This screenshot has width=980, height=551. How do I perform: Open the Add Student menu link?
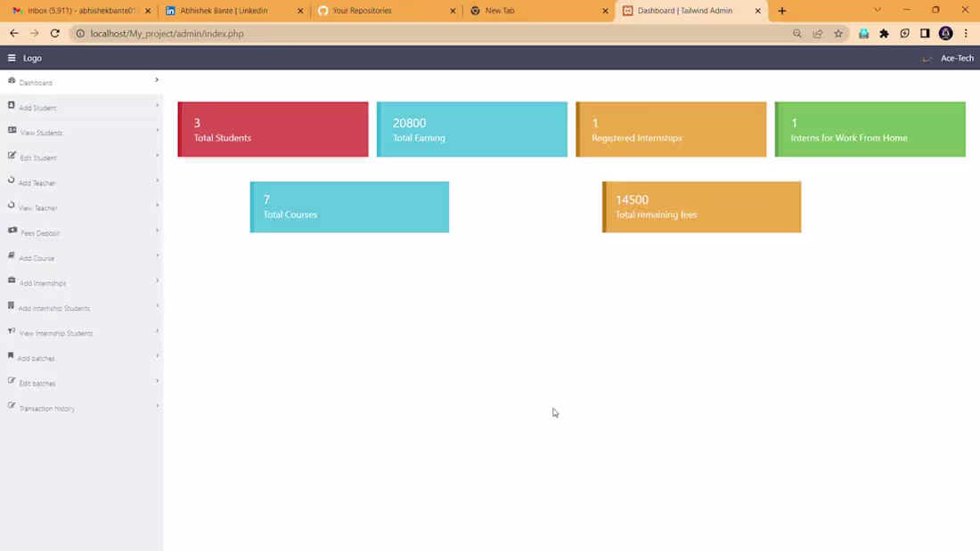tap(37, 108)
